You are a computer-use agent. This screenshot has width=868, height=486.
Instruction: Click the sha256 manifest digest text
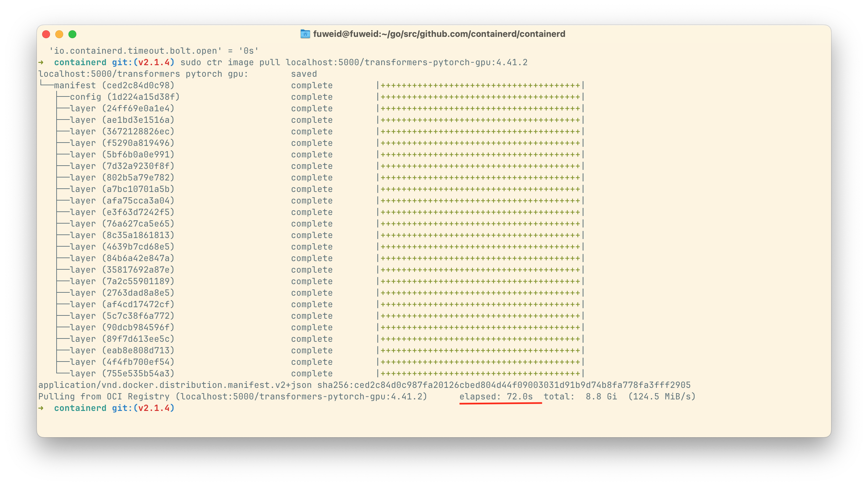(x=504, y=385)
